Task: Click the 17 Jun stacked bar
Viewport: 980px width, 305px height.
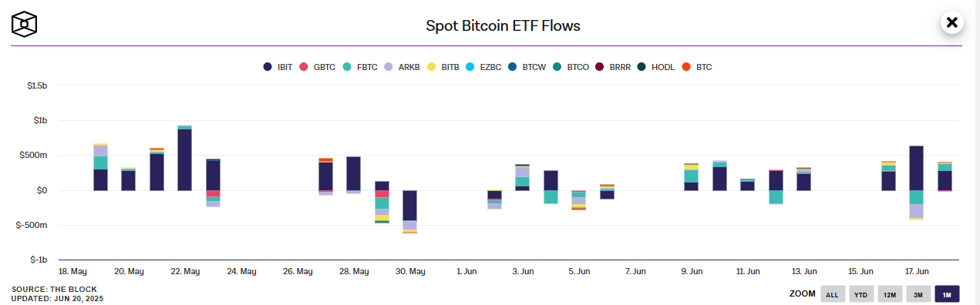Action: click(916, 183)
